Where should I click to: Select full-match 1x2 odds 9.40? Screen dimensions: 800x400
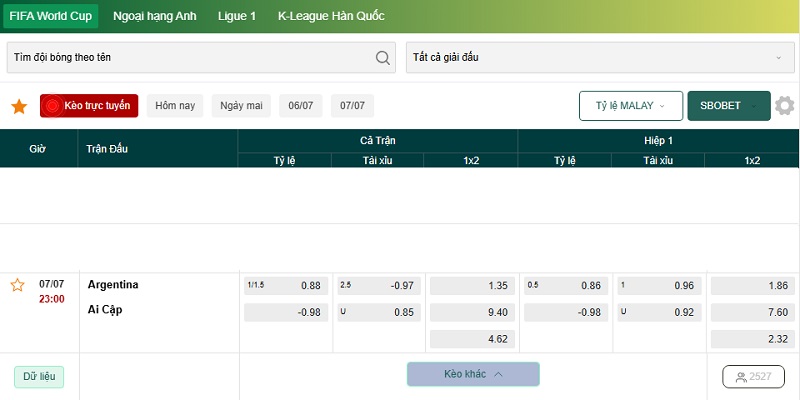[x=472, y=312]
